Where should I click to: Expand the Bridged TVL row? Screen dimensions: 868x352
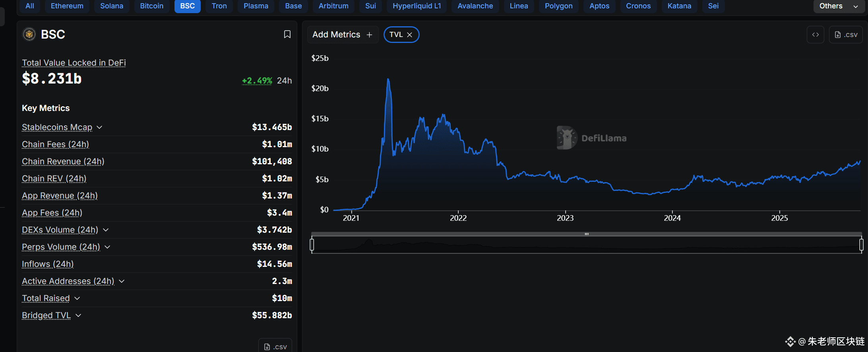point(78,315)
